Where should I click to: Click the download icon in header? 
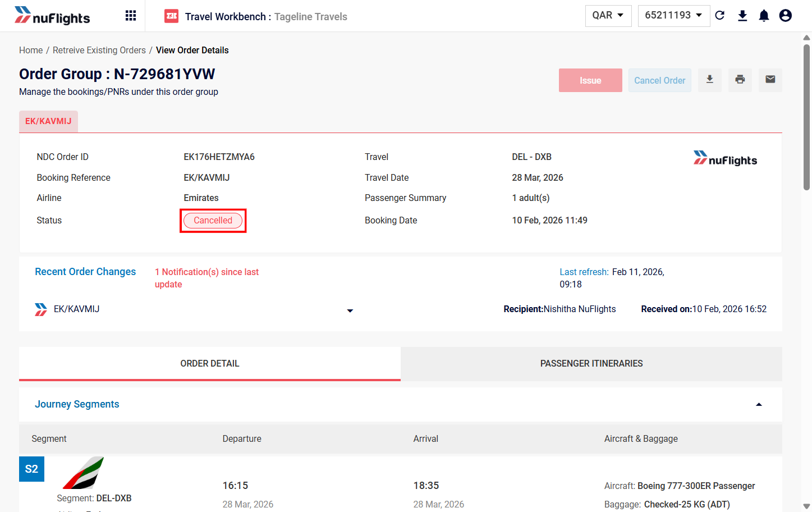tap(742, 16)
